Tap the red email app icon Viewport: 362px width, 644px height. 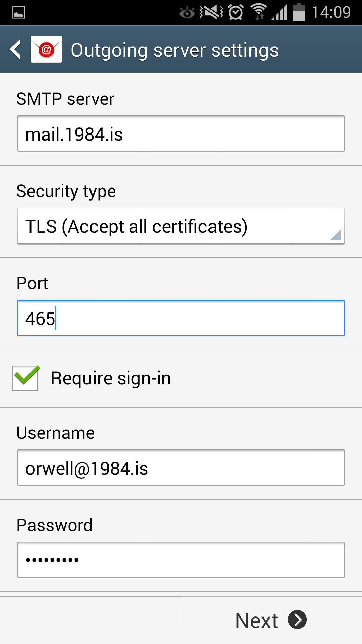point(46,50)
